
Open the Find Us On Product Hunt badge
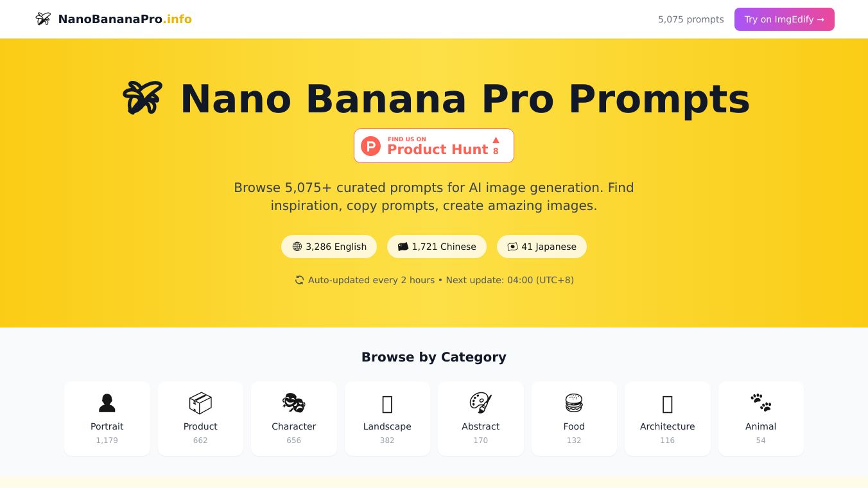tap(434, 146)
